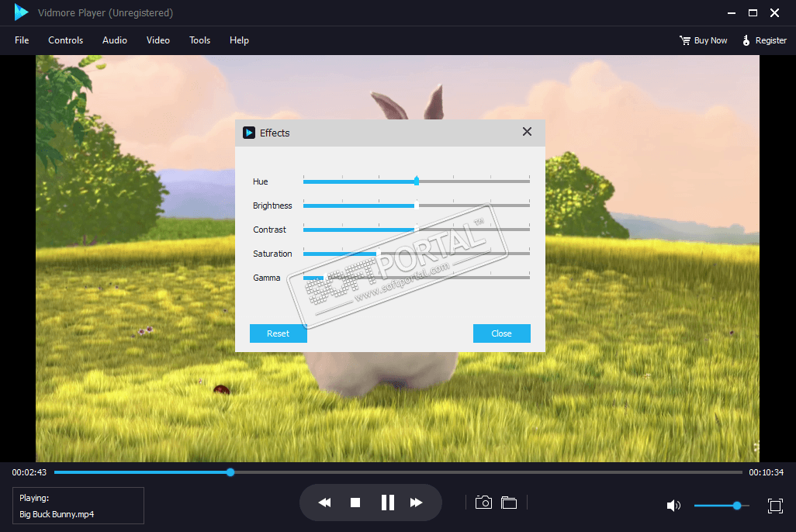Click the elapsed time 00:02:43
796x532 pixels.
(x=29, y=472)
